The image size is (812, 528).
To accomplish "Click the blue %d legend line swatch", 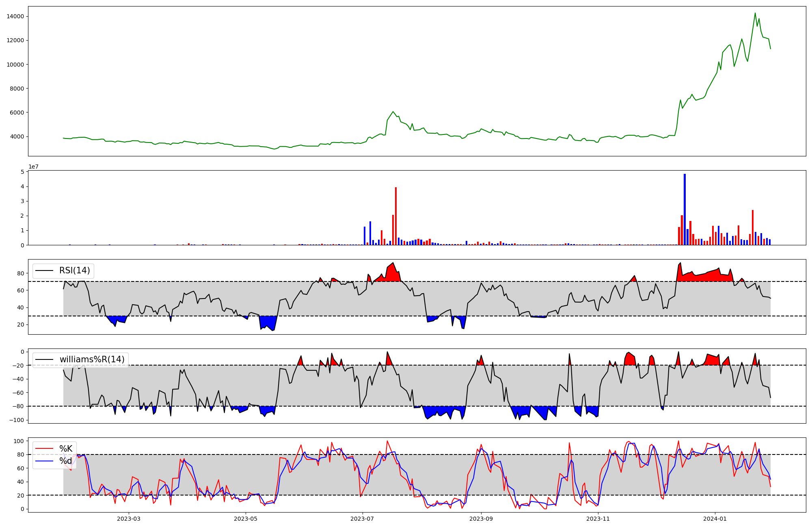I will click(45, 461).
